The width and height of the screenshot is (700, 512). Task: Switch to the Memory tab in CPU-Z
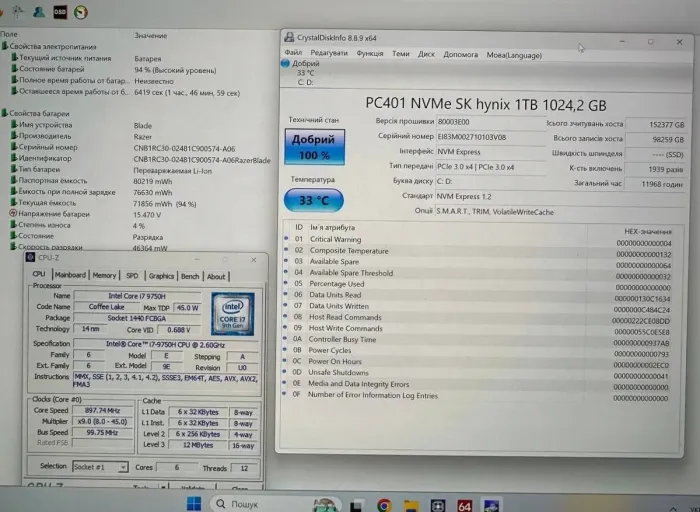[x=104, y=275]
